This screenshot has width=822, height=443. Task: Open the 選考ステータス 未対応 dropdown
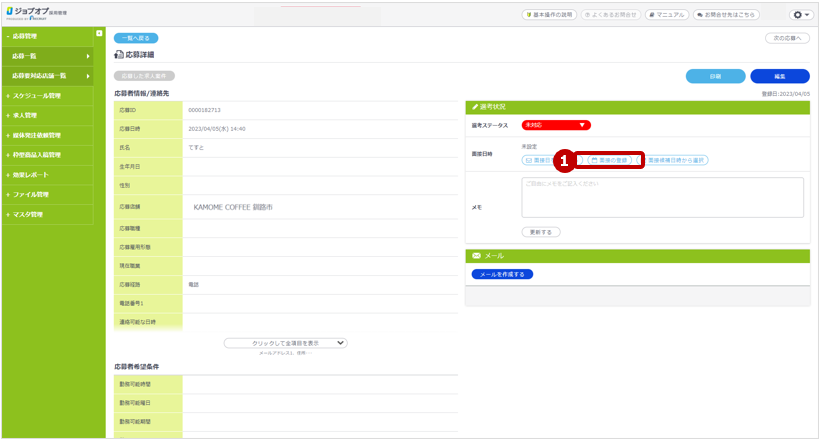[556, 125]
